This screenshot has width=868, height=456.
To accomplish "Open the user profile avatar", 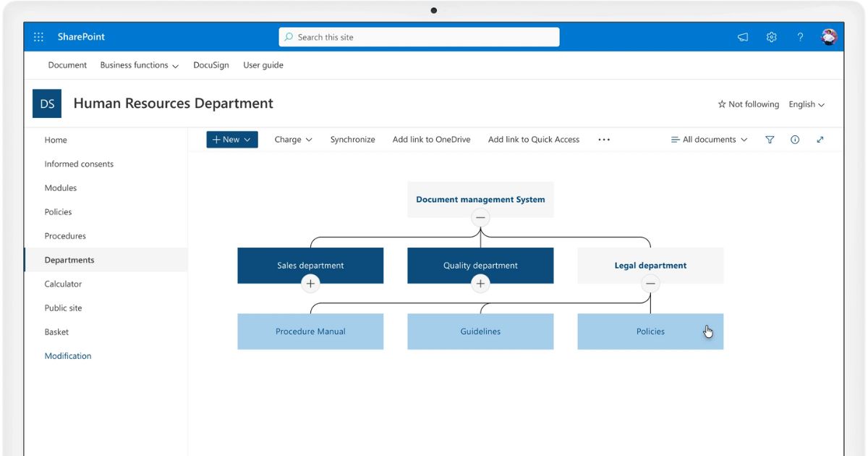I will [829, 37].
